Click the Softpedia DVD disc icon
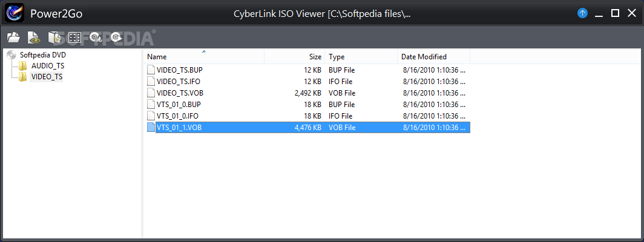 pos(12,54)
